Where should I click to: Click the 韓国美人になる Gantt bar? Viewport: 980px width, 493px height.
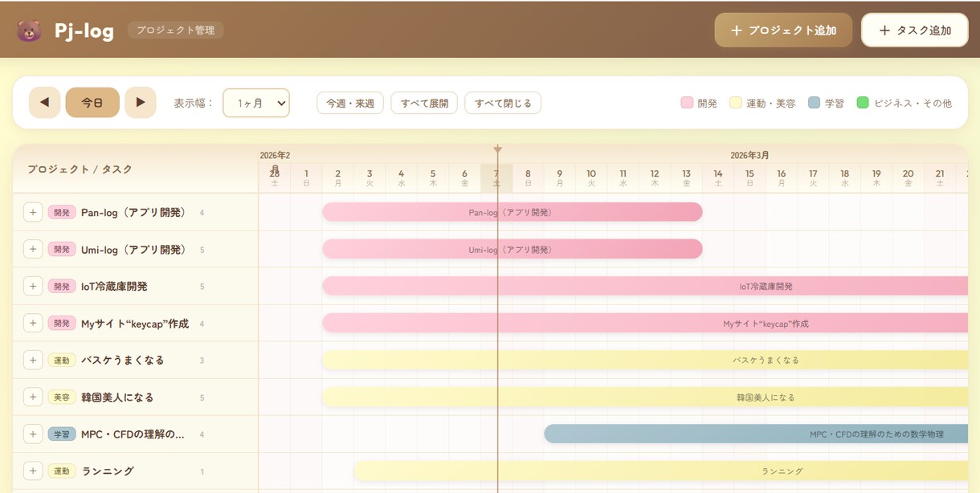pos(647,397)
